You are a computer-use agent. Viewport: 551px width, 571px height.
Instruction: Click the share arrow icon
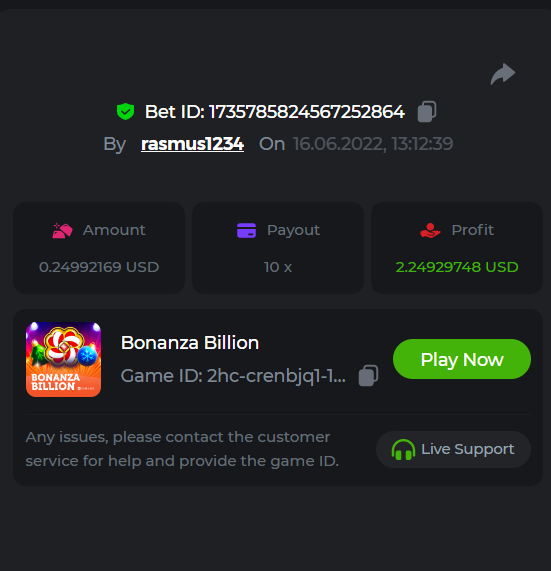(x=503, y=74)
